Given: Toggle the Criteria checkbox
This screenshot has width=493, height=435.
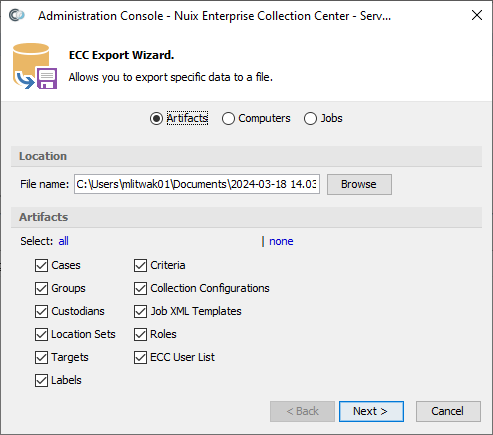Looking at the screenshot, I should (140, 266).
